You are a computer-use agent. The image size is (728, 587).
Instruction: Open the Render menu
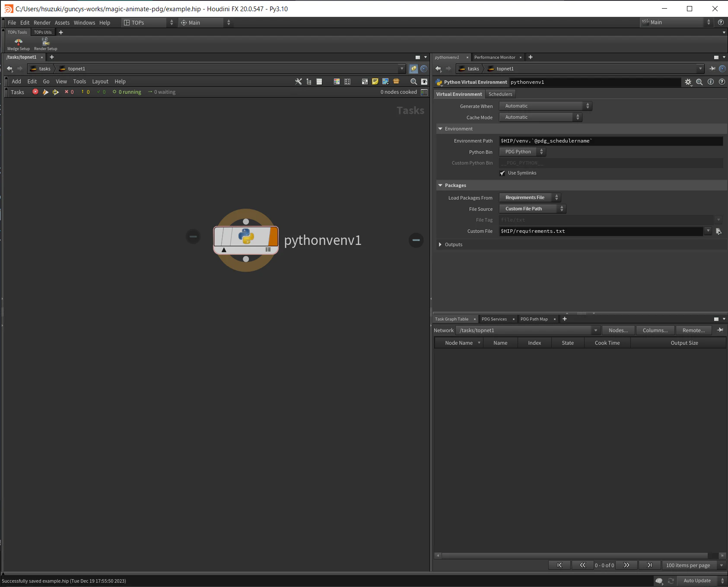click(42, 22)
